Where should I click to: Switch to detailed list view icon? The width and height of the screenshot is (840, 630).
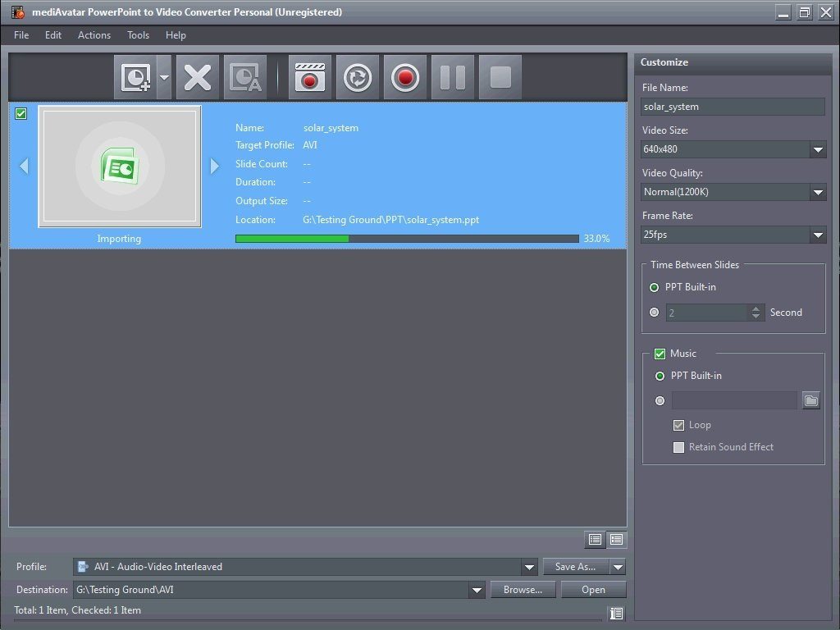click(x=616, y=539)
